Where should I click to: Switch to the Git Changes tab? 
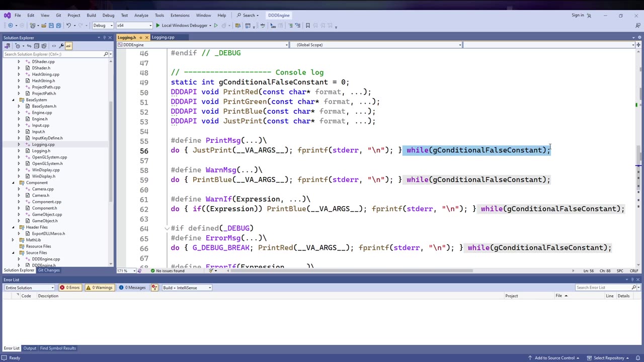(49, 270)
